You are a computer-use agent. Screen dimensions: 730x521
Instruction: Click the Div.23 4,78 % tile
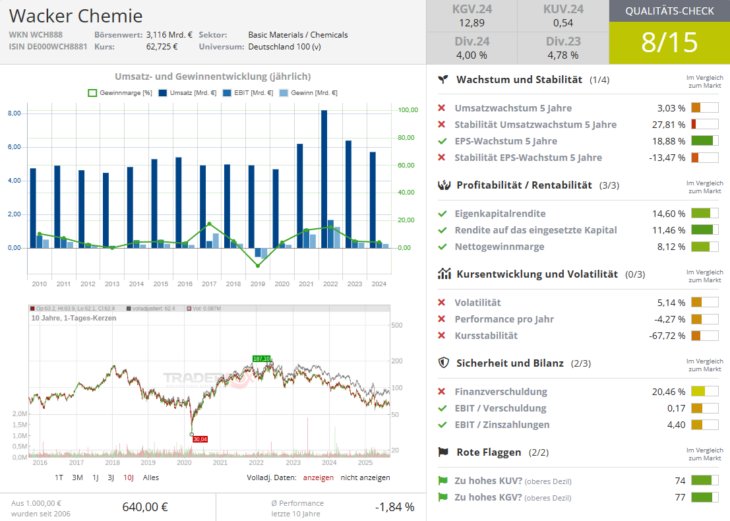563,48
